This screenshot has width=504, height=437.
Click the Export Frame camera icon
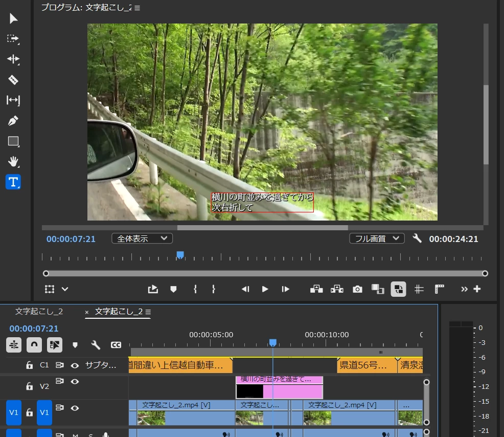(357, 289)
